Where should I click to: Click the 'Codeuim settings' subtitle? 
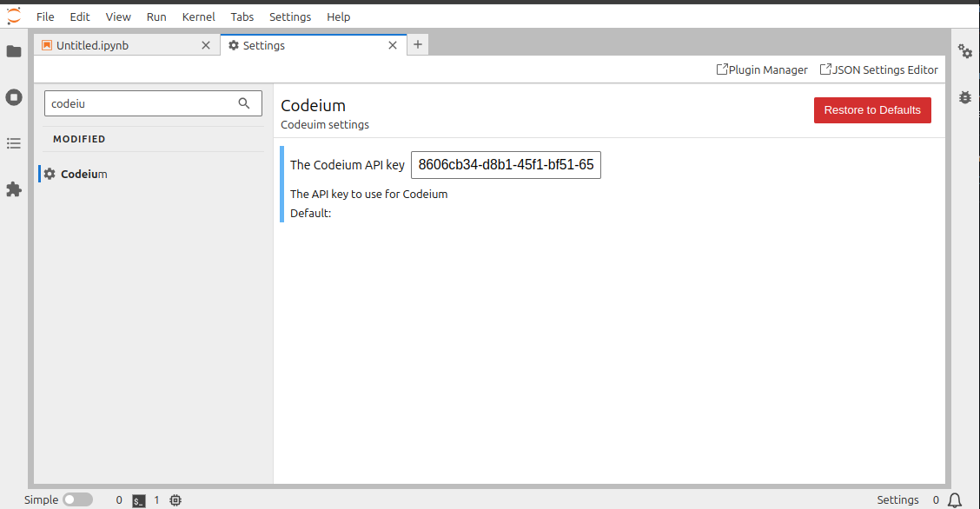[325, 124]
